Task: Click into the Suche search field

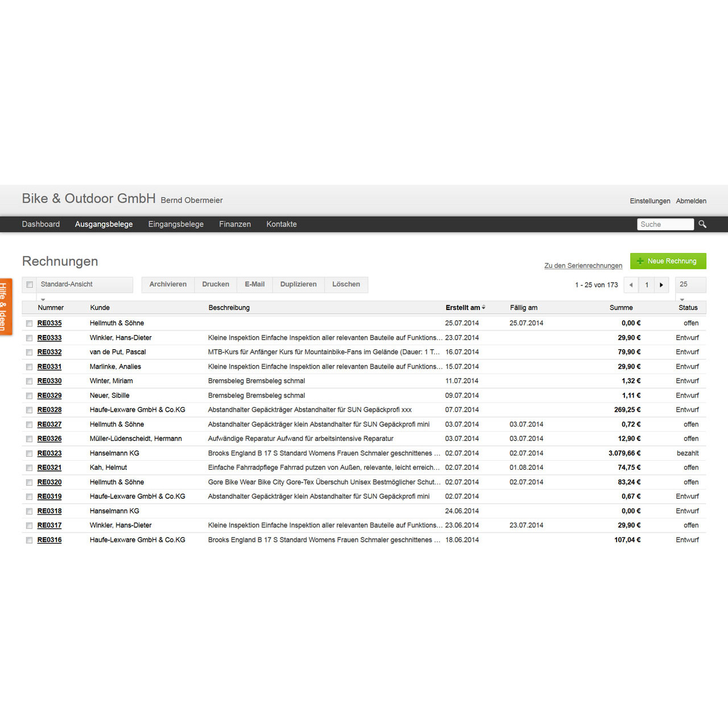Action: [665, 224]
